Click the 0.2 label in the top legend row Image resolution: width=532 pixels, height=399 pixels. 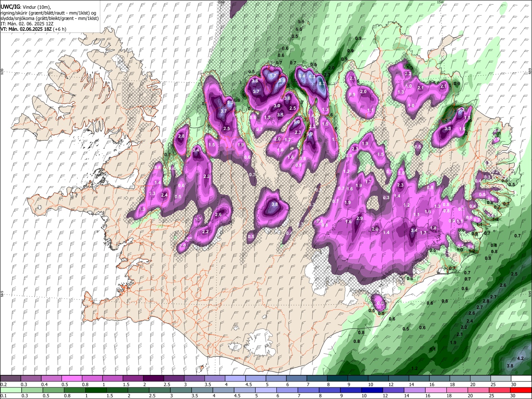point(3,384)
